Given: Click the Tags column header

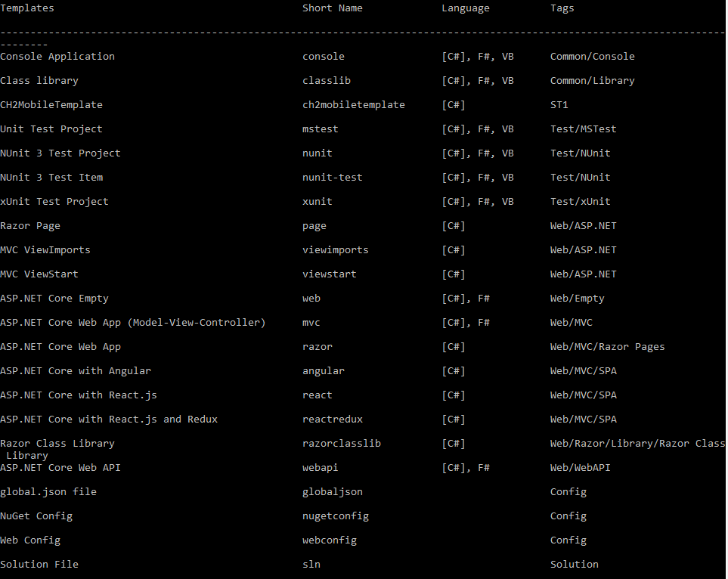Looking at the screenshot, I should [562, 8].
